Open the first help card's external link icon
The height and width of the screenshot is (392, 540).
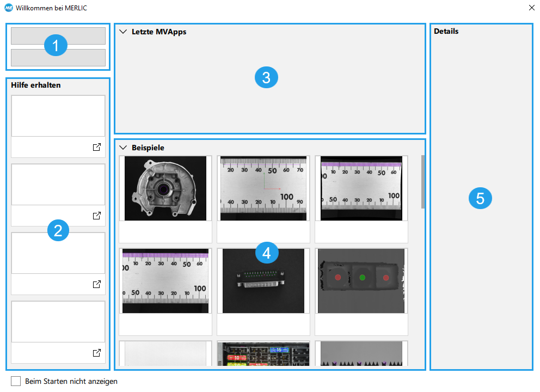point(96,147)
